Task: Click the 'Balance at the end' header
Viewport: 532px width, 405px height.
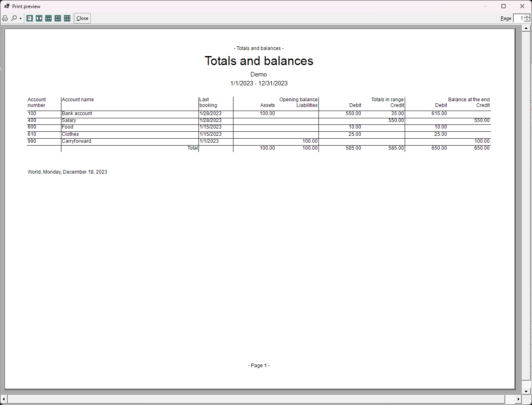Action: coord(469,100)
